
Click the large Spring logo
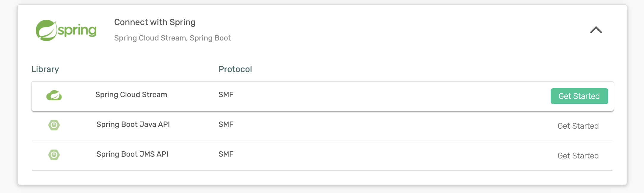(x=66, y=30)
